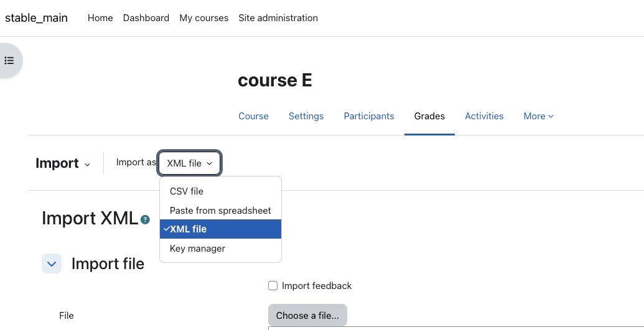Enable the Import feedback checkbox
Screen dimensions: 644x330
(x=273, y=286)
